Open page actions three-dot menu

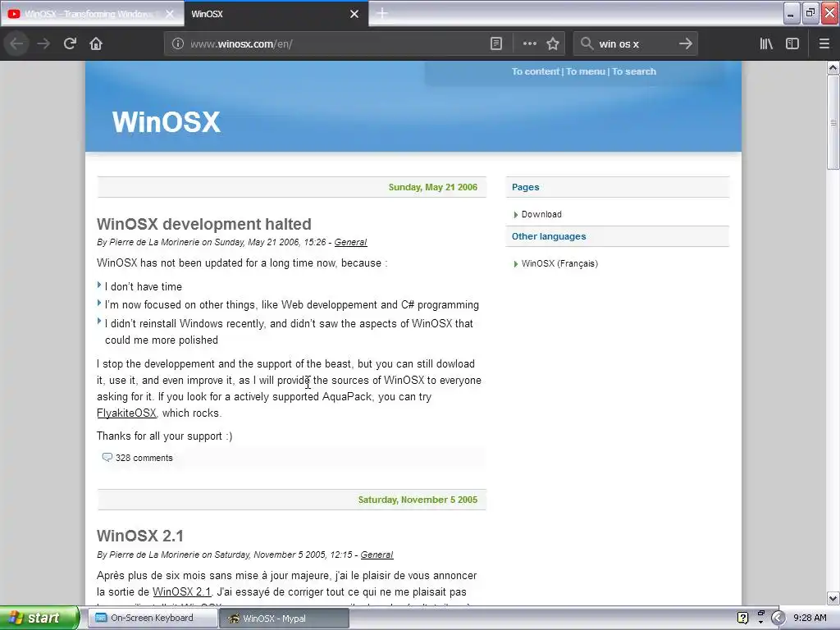(529, 43)
